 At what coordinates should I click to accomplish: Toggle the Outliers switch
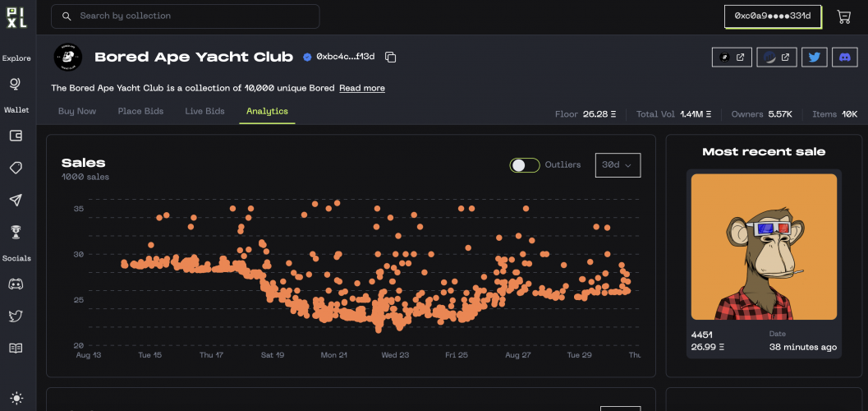[x=525, y=165]
